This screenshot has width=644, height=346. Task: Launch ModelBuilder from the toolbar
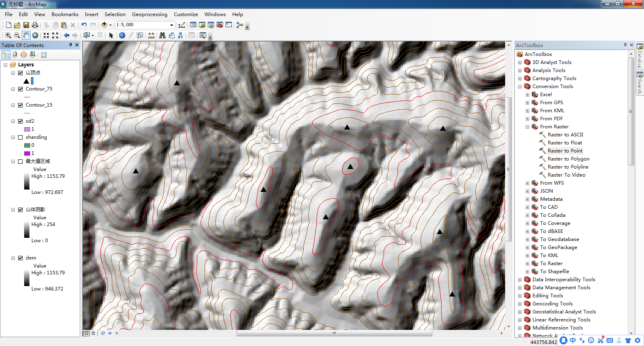(x=240, y=25)
